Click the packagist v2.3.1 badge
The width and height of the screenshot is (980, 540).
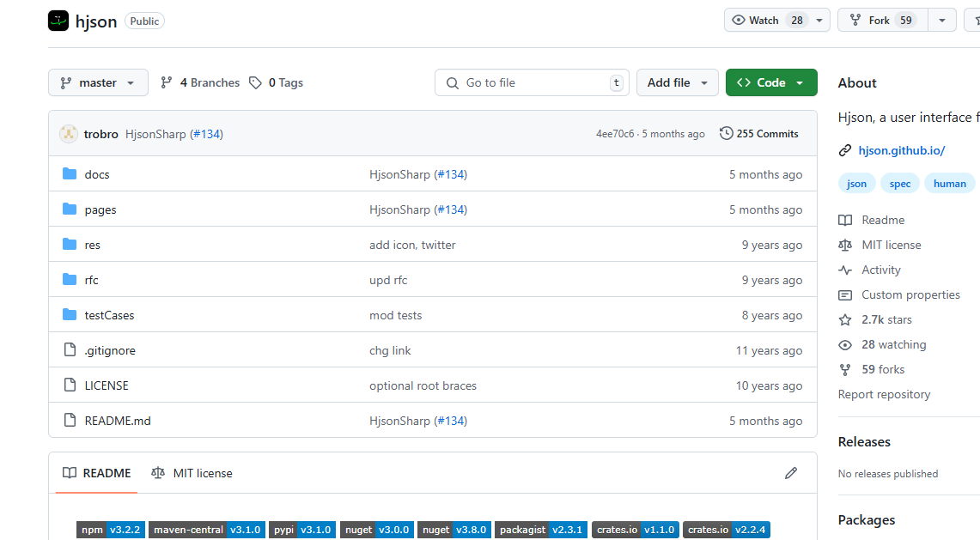[x=540, y=530]
